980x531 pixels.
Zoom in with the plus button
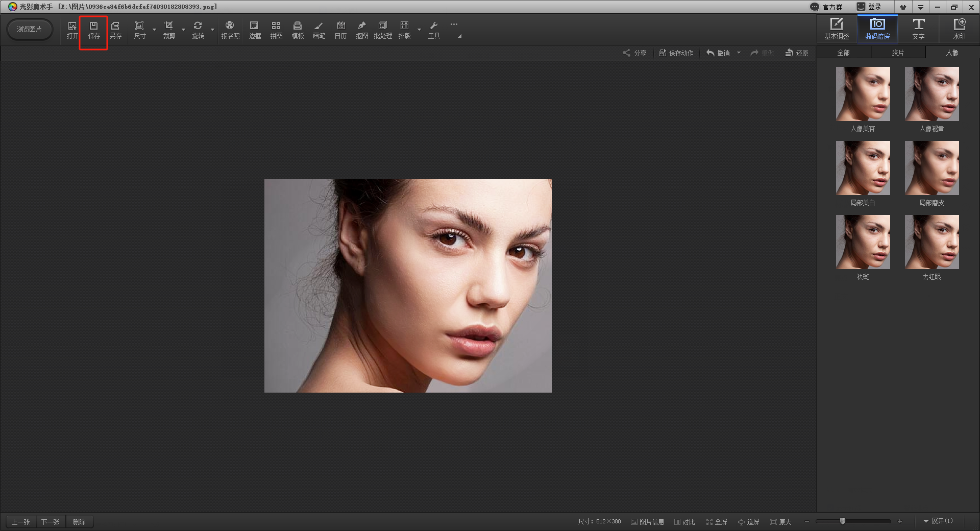click(x=900, y=521)
